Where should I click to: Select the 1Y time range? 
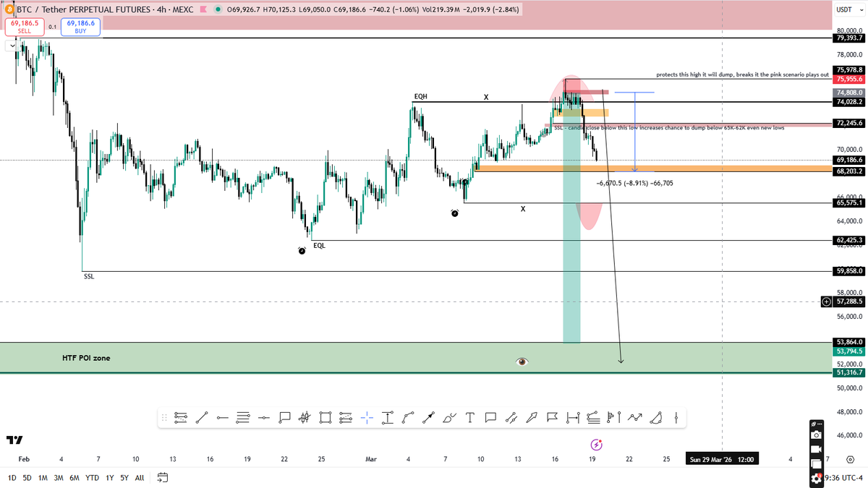110,478
